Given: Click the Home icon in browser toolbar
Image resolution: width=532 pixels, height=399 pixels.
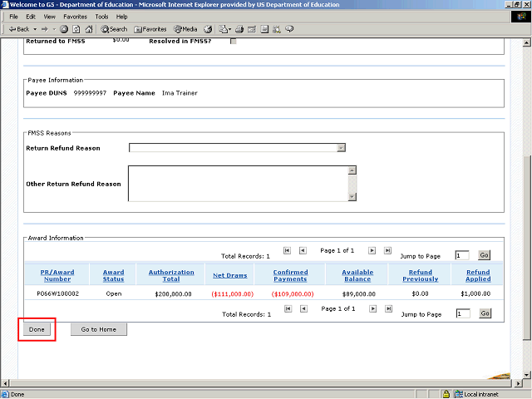Looking at the screenshot, I should point(87,29).
